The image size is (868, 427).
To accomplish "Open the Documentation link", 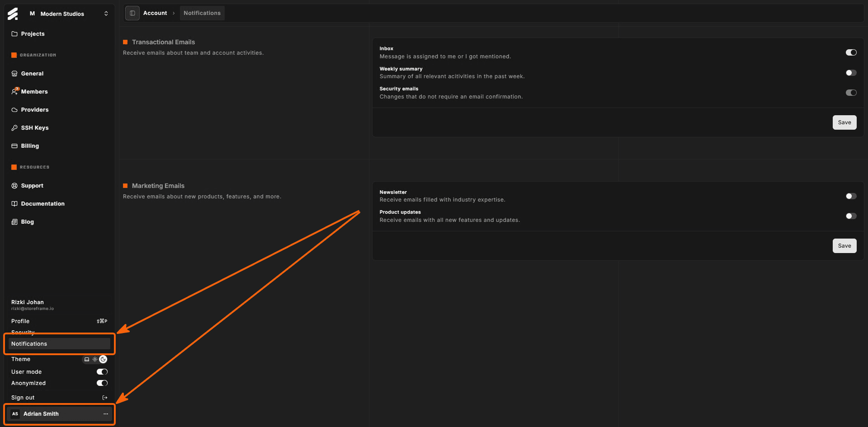I will [x=43, y=204].
